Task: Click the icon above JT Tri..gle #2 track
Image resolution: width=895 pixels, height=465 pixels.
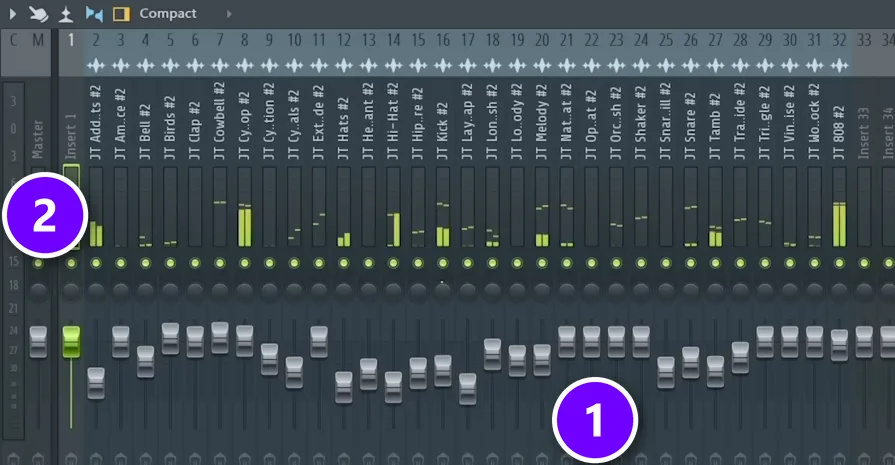Action: pos(765,66)
